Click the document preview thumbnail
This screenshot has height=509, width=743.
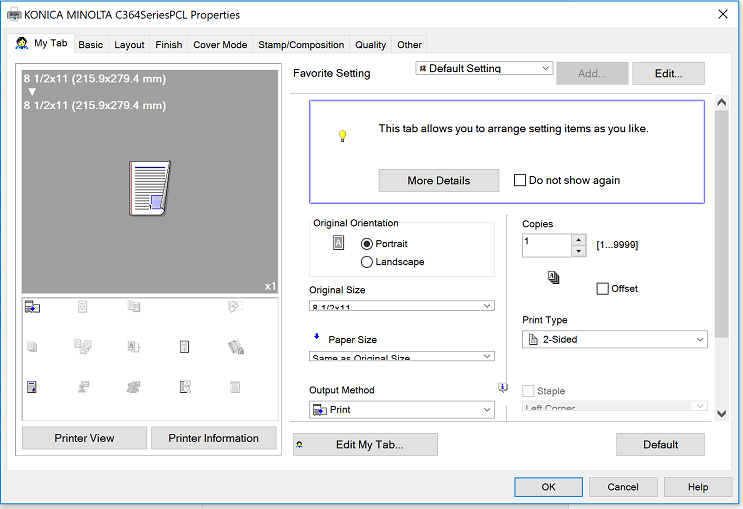(150, 188)
